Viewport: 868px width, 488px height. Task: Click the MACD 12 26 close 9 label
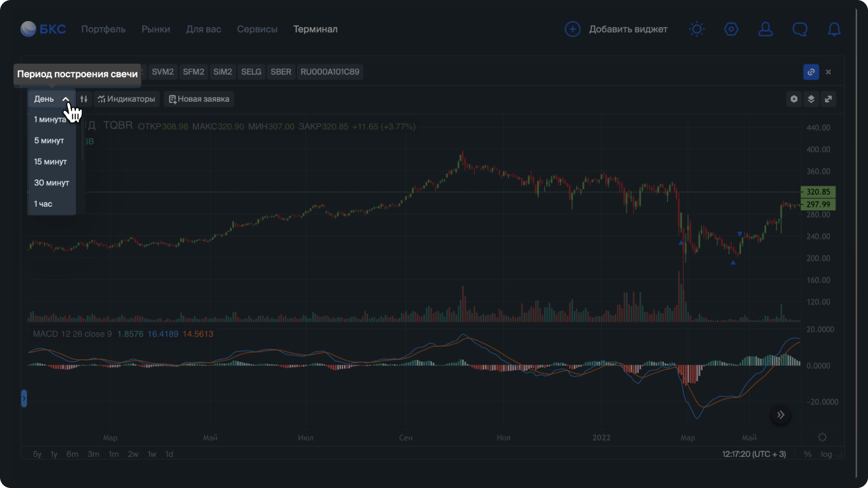point(73,334)
